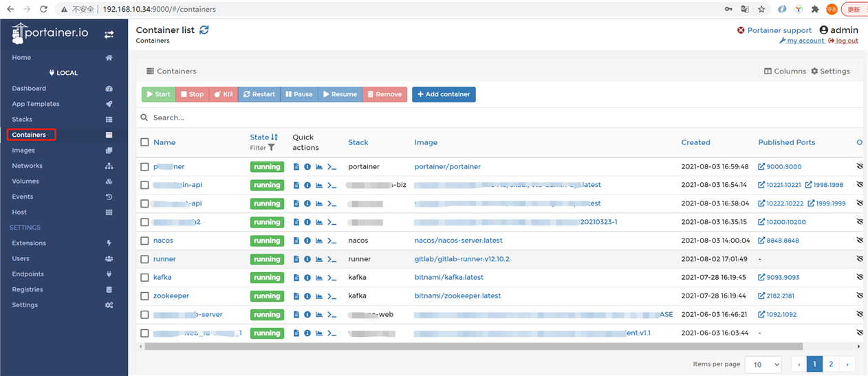Click the Events history icon
The image size is (868, 376).
tap(109, 197)
